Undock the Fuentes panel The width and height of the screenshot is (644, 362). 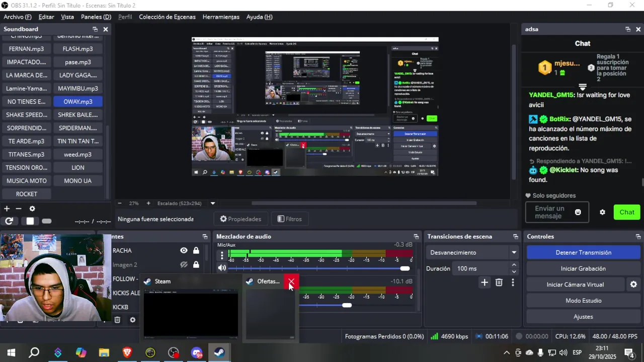[205, 236]
